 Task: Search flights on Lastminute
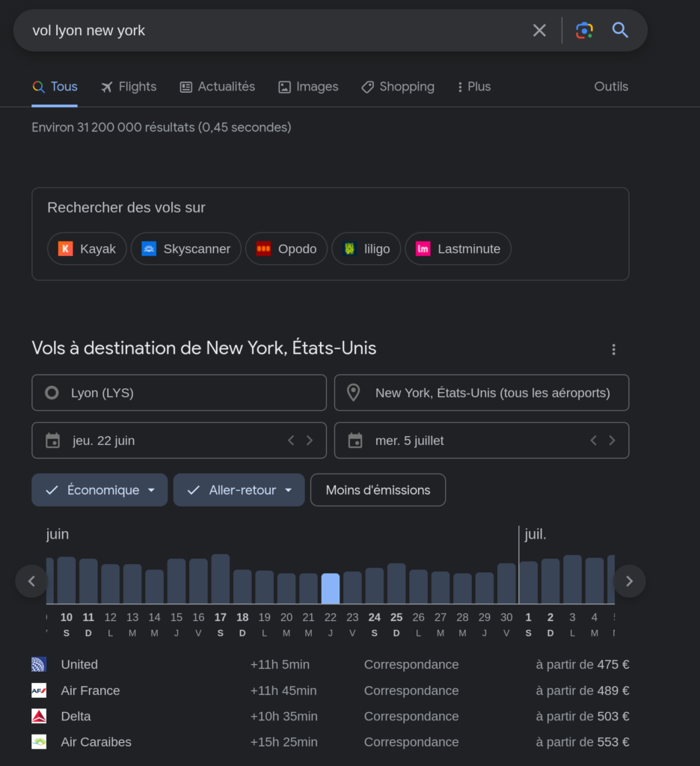point(458,248)
